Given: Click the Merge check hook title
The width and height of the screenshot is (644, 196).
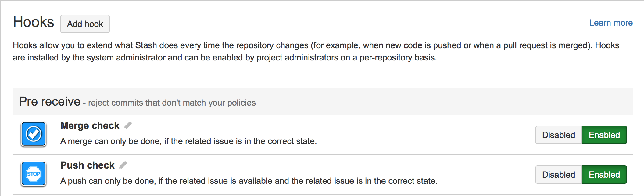Looking at the screenshot, I should [x=90, y=125].
